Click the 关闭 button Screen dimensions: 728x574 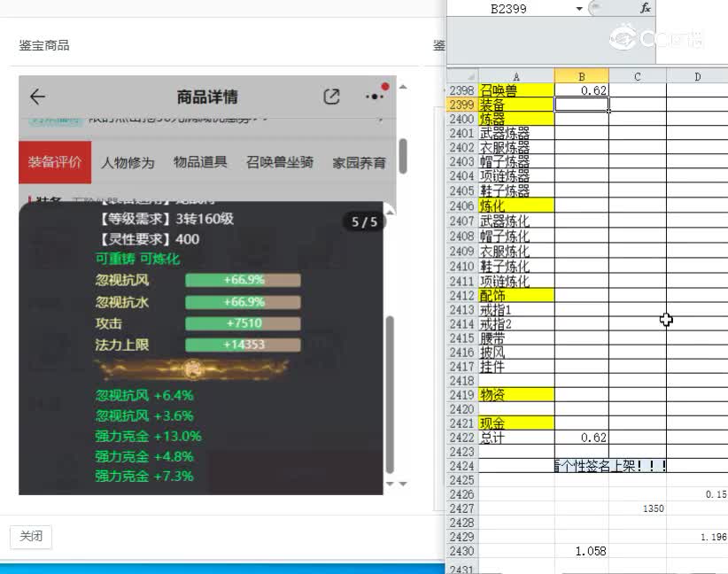pos(31,537)
